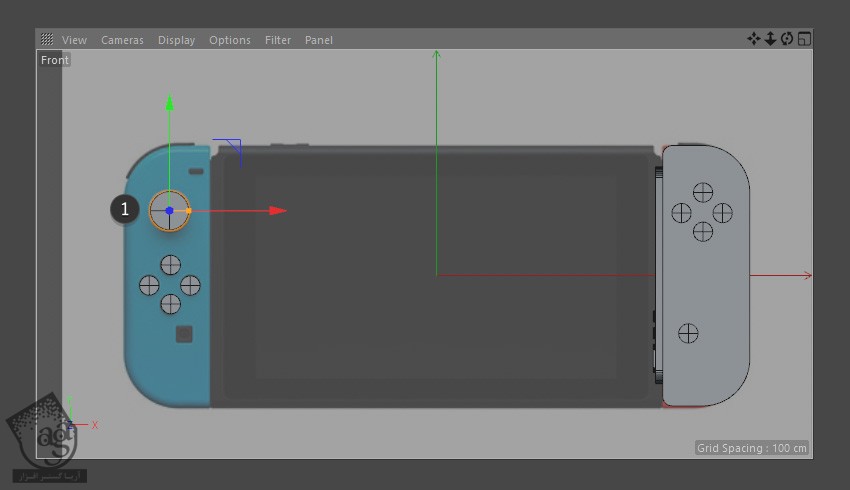Viewport: 850px width, 490px height.
Task: Click the Front viewport label
Action: (x=55, y=60)
